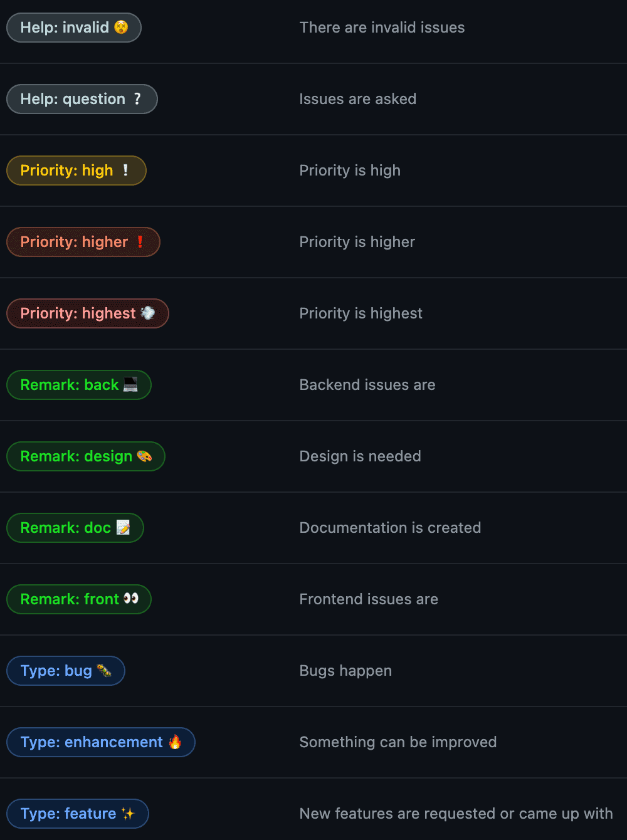
Task: Select the palette emoji on the Remark: design label
Action: (144, 456)
